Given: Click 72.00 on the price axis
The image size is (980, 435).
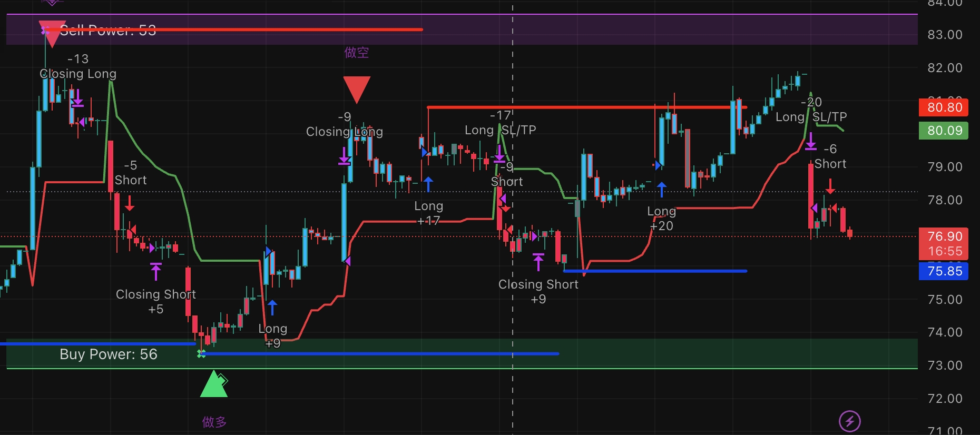Looking at the screenshot, I should [x=945, y=399].
